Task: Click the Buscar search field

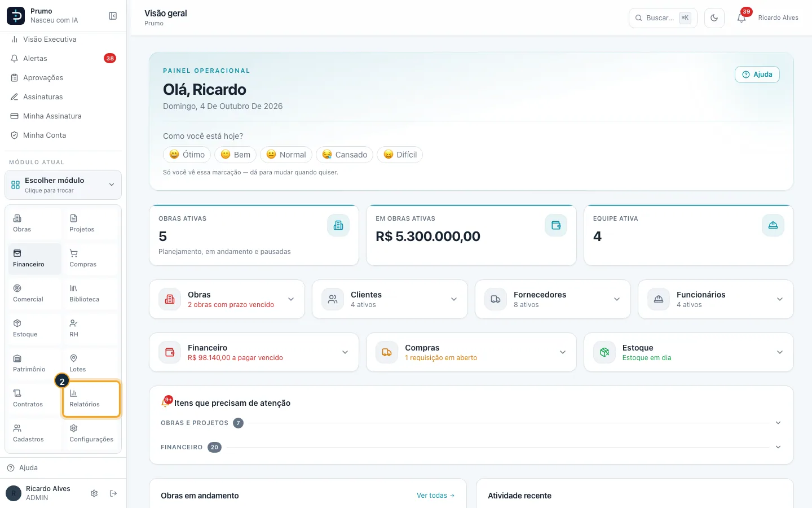Action: pos(663,18)
